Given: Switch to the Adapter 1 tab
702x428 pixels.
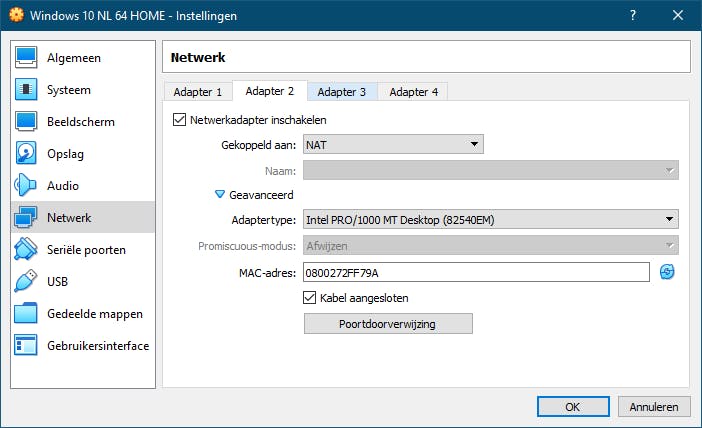Looking at the screenshot, I should pos(197,92).
